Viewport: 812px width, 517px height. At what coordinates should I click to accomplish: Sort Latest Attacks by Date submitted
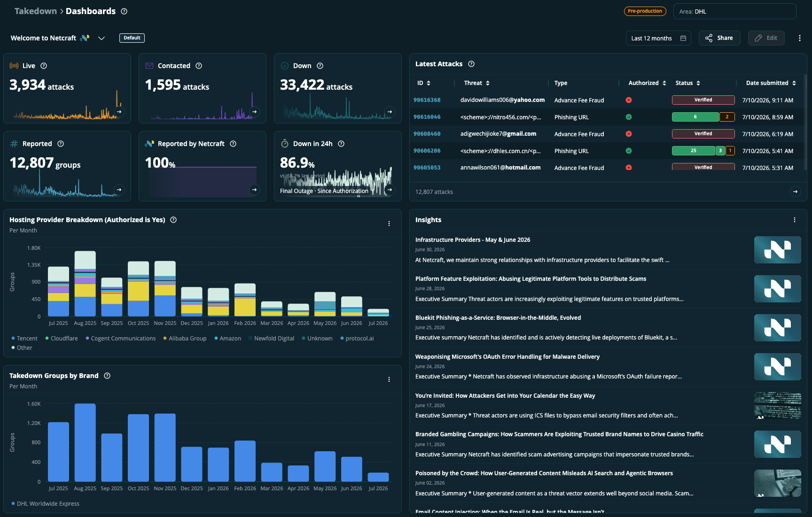[771, 83]
